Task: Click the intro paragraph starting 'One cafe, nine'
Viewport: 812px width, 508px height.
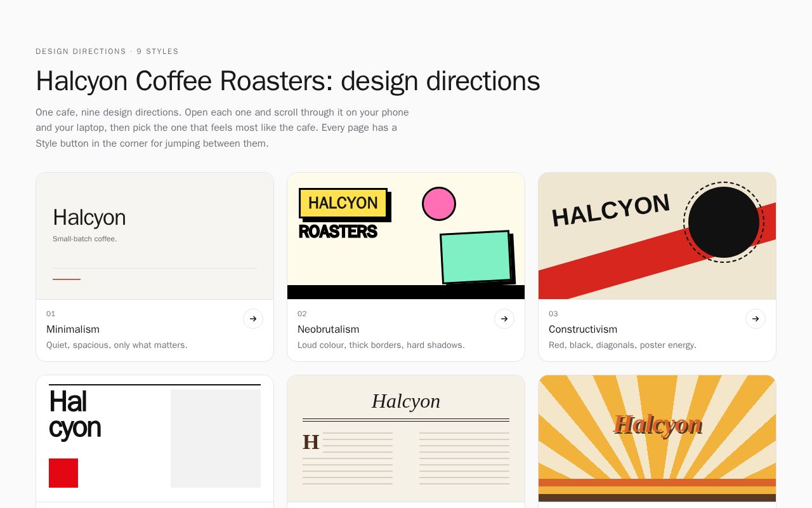Action: pyautogui.click(x=222, y=128)
